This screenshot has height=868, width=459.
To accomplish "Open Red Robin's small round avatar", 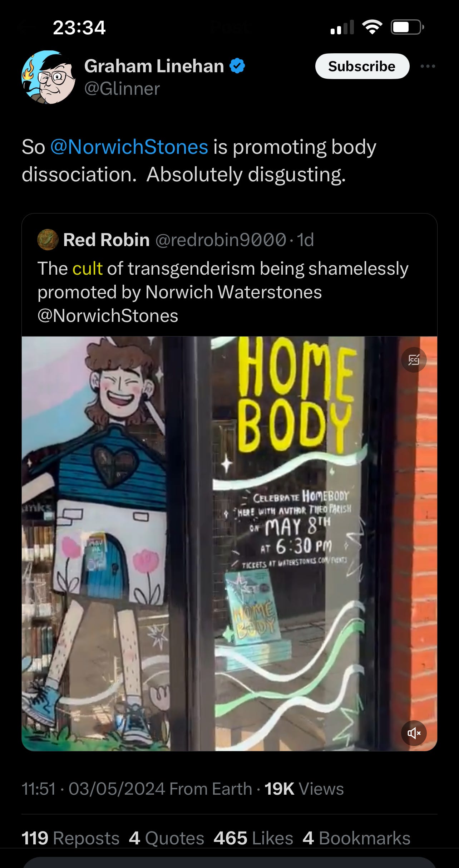I will click(x=48, y=239).
